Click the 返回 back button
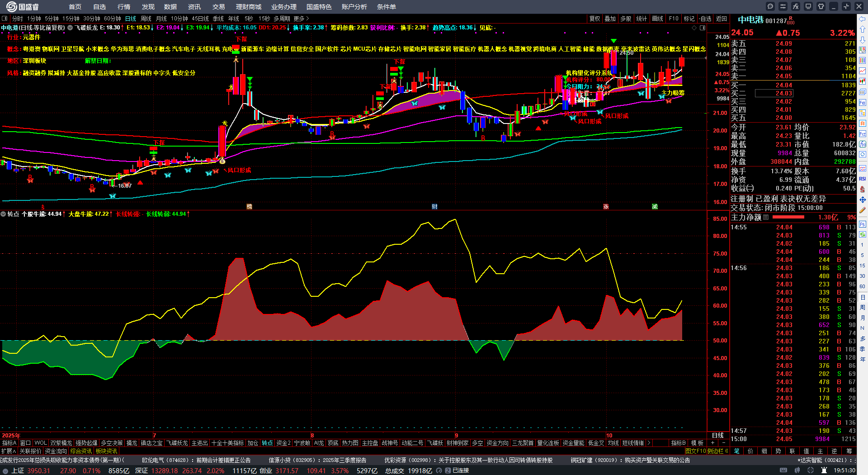The image size is (868, 475). click(x=722, y=19)
